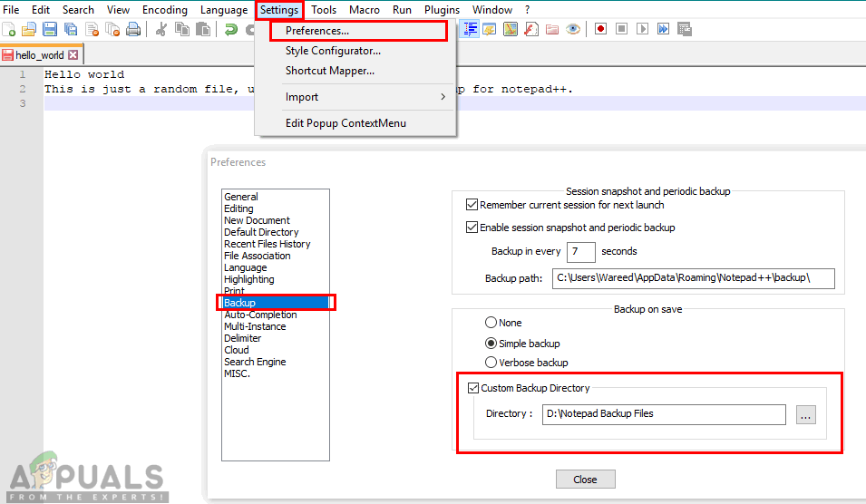The height and width of the screenshot is (504, 866).
Task: Open the Language menu
Action: click(224, 10)
